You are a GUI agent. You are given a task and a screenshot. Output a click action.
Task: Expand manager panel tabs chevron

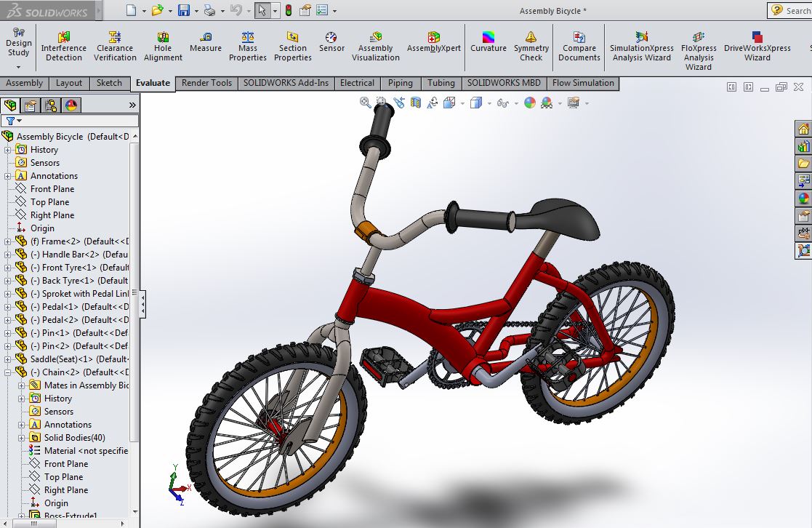(132, 105)
